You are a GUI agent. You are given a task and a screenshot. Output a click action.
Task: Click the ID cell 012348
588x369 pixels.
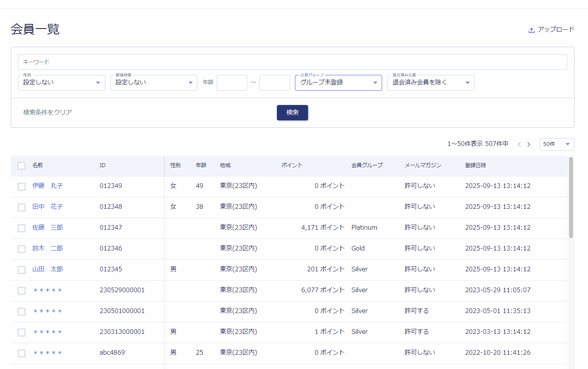111,207
